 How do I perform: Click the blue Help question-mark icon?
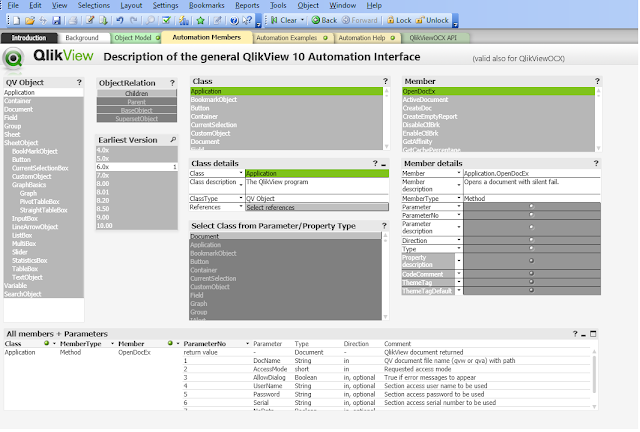pos(234,20)
